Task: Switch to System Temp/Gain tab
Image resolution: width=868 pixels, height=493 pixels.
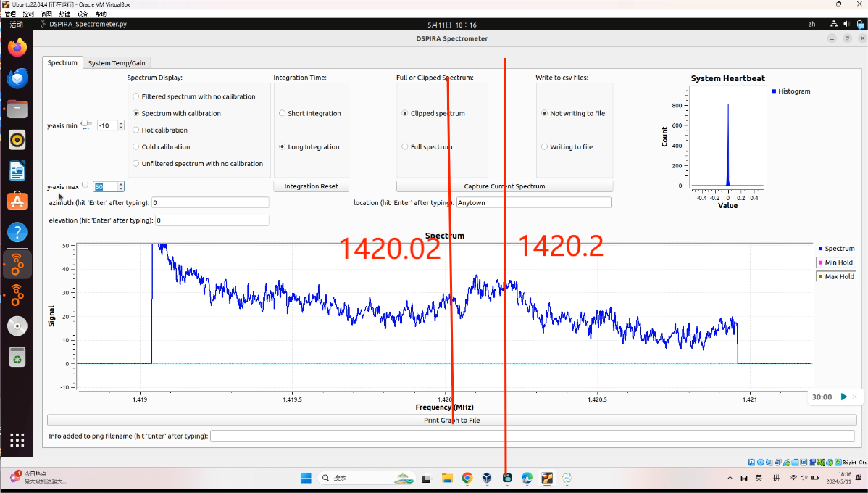Action: [x=117, y=63]
